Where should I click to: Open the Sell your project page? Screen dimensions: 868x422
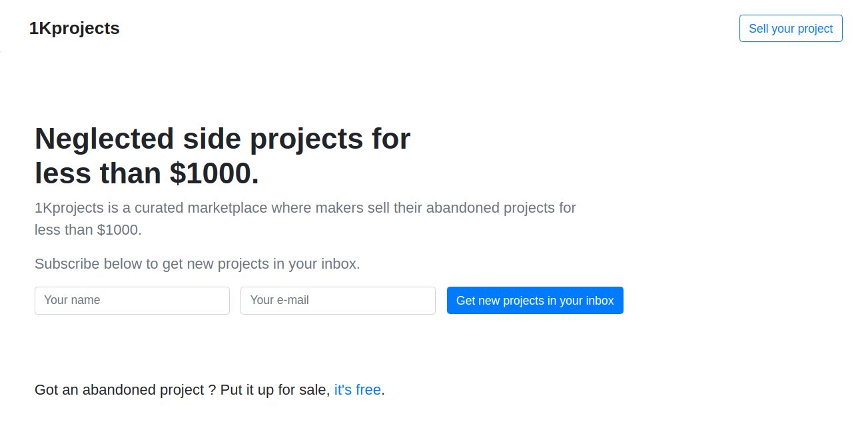(x=790, y=29)
